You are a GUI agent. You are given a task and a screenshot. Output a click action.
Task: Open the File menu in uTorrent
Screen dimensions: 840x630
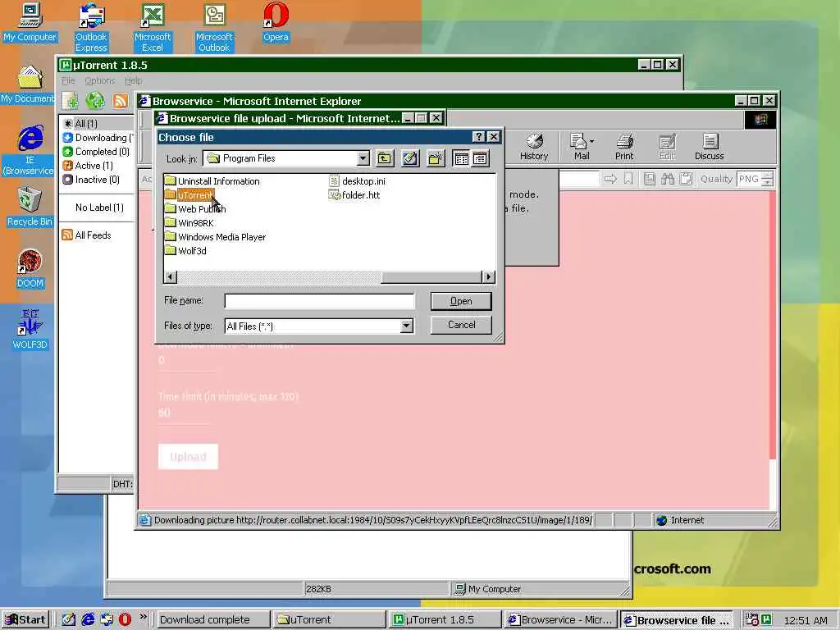click(68, 80)
